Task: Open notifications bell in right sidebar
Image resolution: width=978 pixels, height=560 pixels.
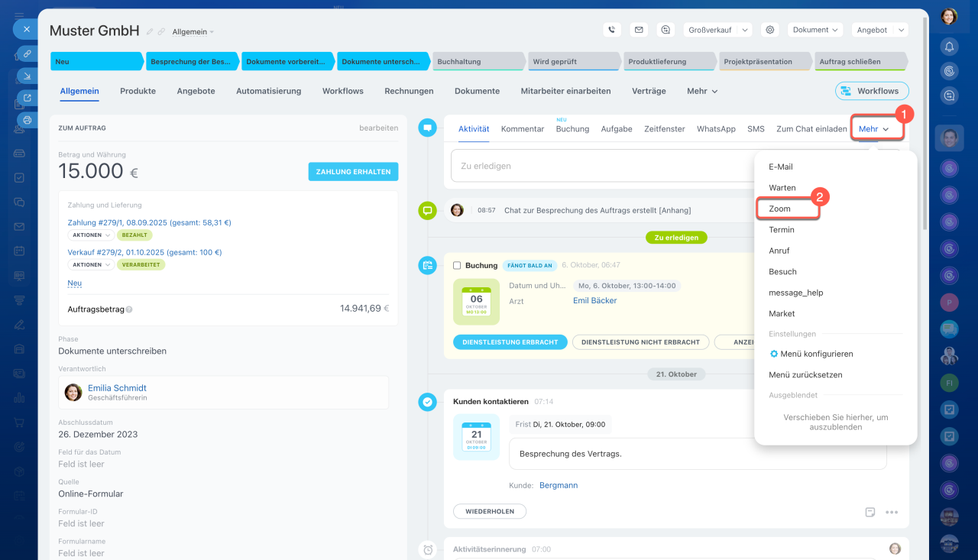Action: tap(949, 47)
